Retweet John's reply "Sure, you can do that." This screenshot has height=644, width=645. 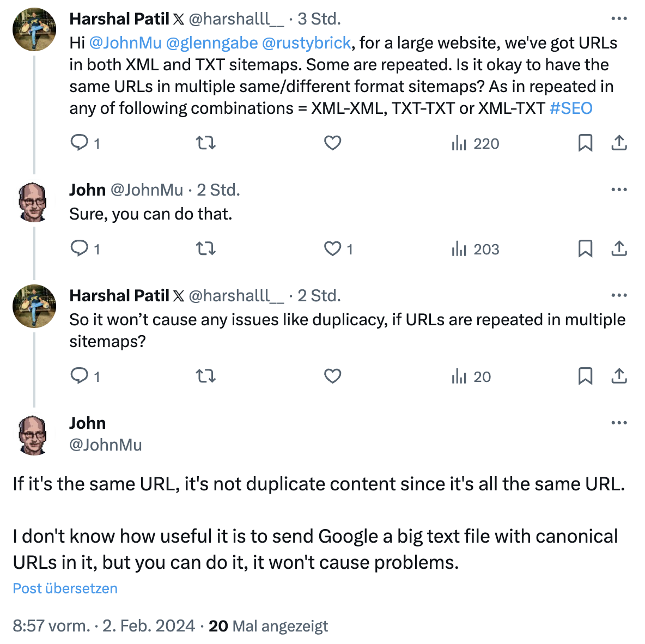pyautogui.click(x=205, y=249)
